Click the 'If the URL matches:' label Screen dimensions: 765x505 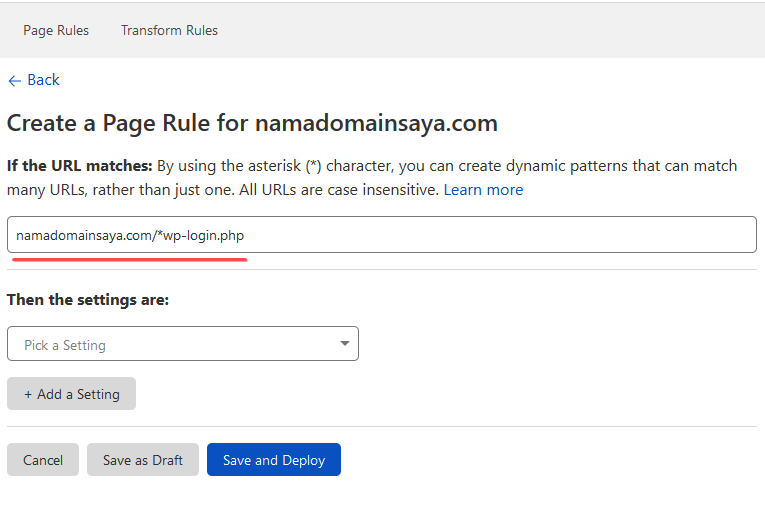[x=80, y=165]
